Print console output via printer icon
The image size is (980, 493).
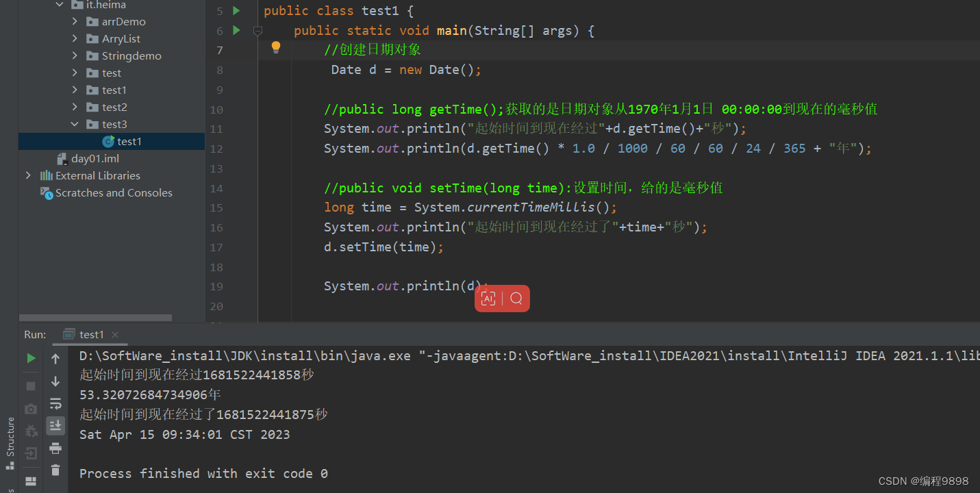55,448
